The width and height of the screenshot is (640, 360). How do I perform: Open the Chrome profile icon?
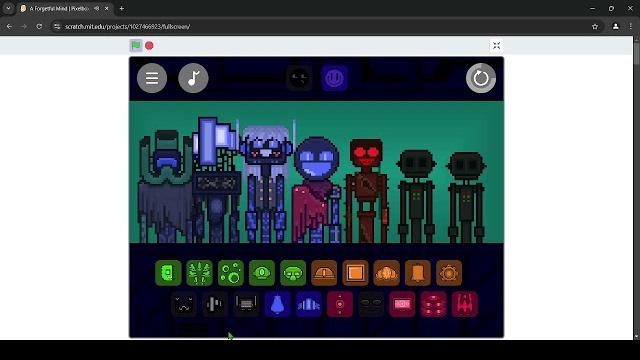pos(616,27)
